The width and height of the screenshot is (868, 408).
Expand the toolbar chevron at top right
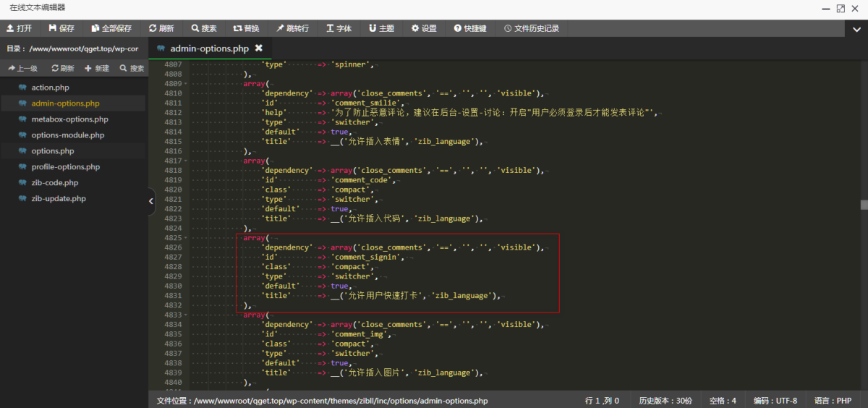(x=856, y=29)
